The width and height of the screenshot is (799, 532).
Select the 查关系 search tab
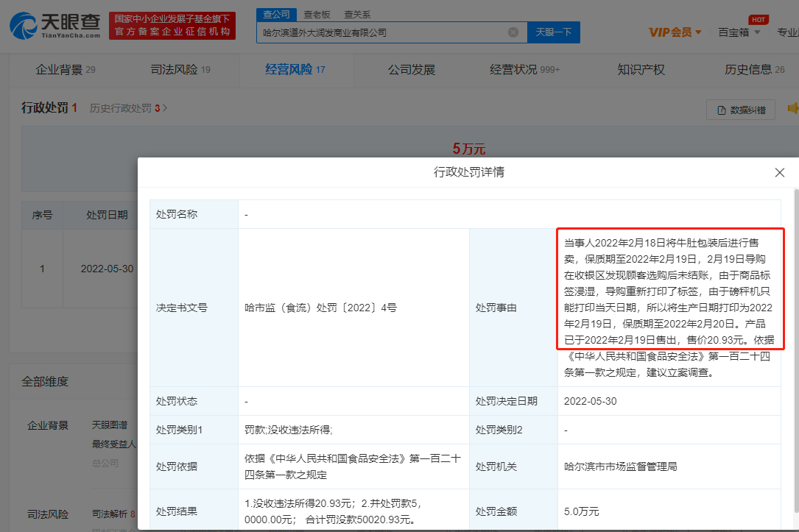click(x=357, y=14)
